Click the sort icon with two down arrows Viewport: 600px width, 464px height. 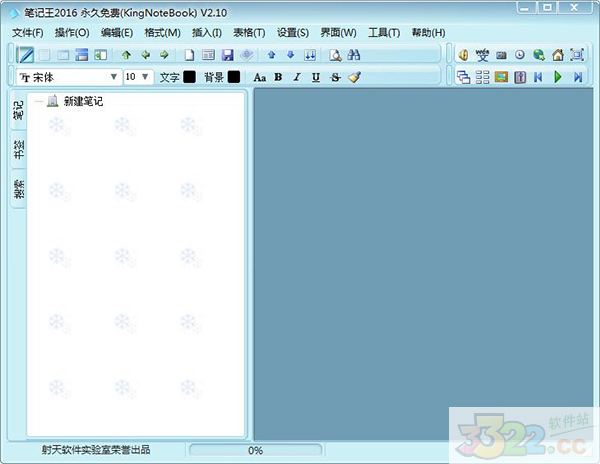click(x=310, y=55)
